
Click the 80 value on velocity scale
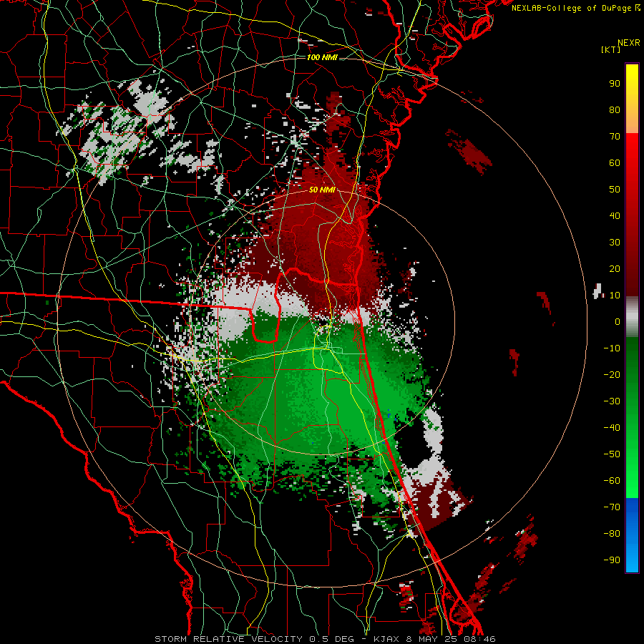point(615,109)
